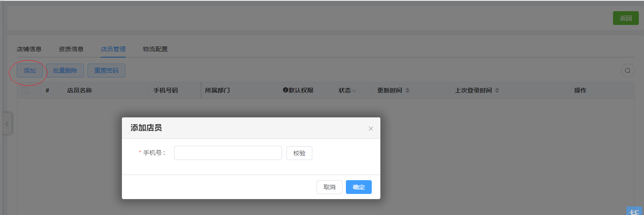644x215 pixels.
Task: Click the 手机号码 column header
Action: (x=166, y=90)
